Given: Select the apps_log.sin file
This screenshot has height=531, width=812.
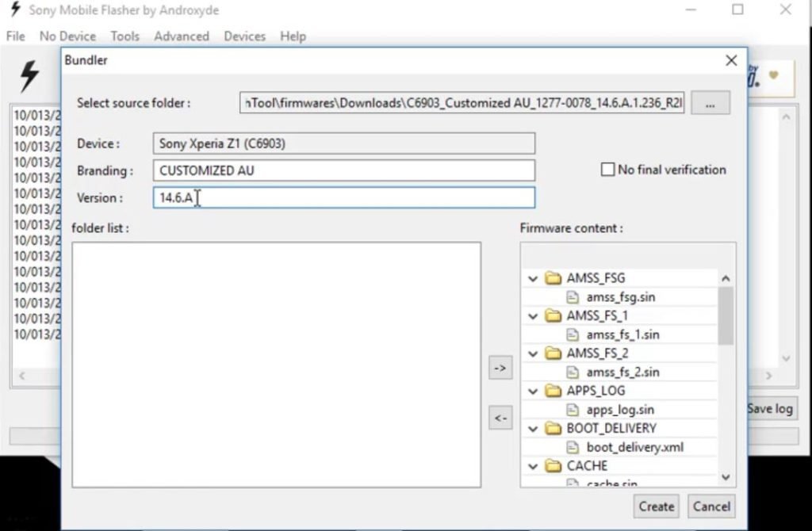Looking at the screenshot, I should [620, 410].
